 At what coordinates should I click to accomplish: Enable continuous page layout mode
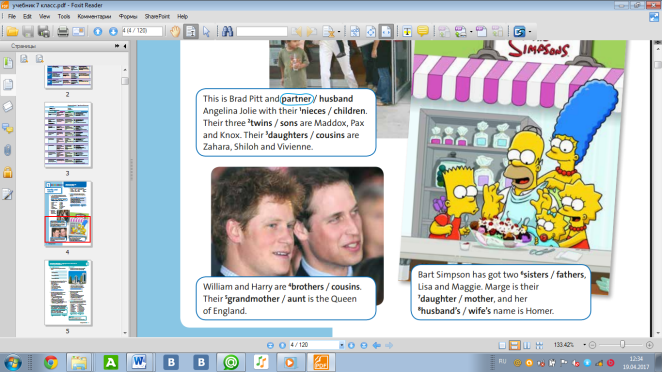point(514,345)
